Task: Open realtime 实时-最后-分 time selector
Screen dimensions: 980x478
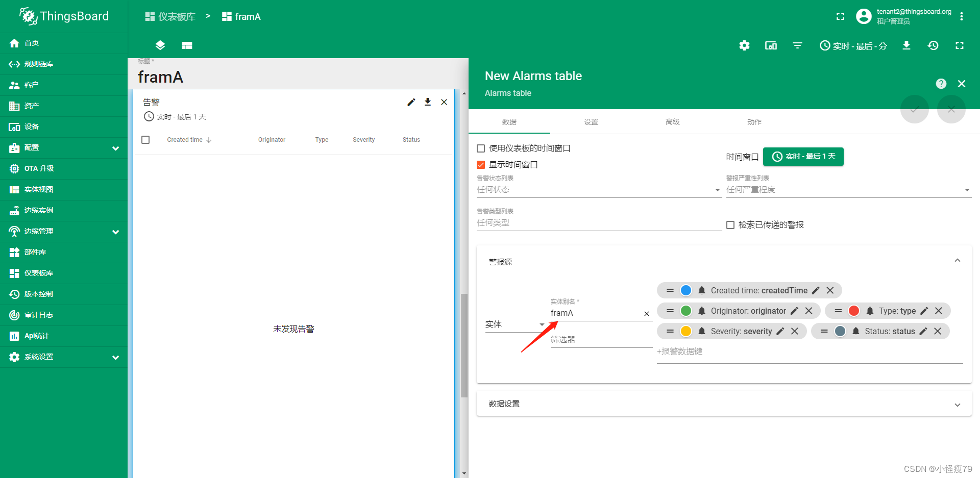Action: pyautogui.click(x=853, y=45)
